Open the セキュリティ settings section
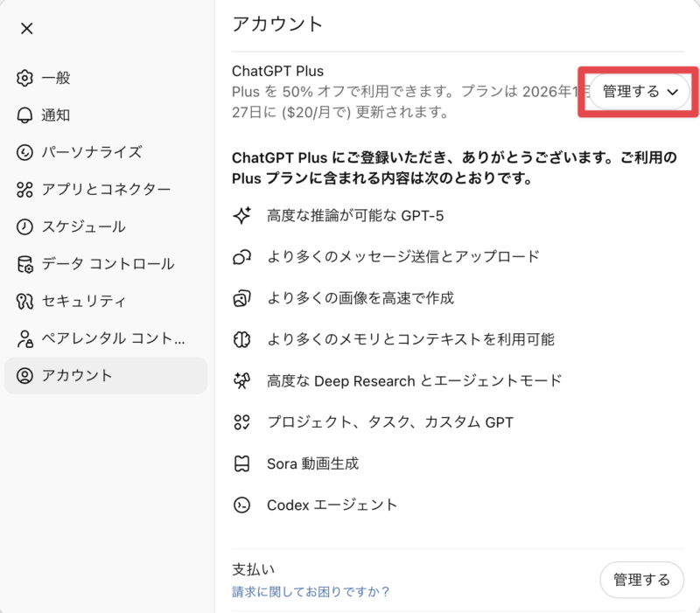This screenshot has width=700, height=613. click(x=84, y=301)
